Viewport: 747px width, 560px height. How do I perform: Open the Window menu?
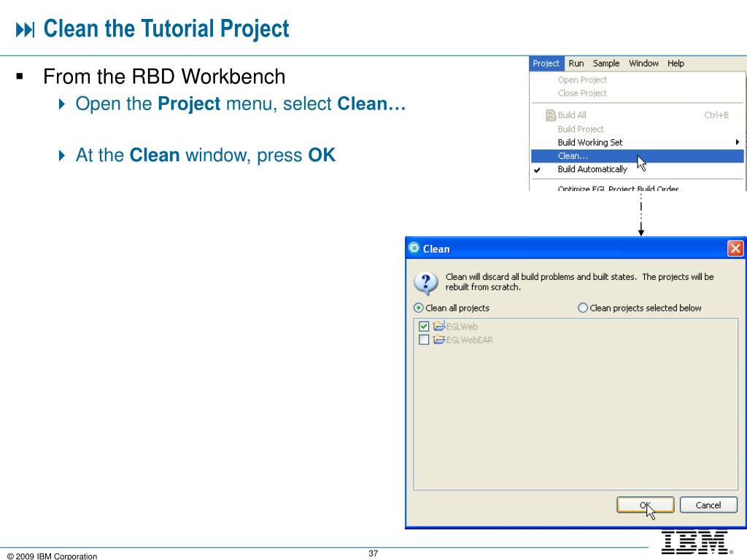(x=643, y=63)
